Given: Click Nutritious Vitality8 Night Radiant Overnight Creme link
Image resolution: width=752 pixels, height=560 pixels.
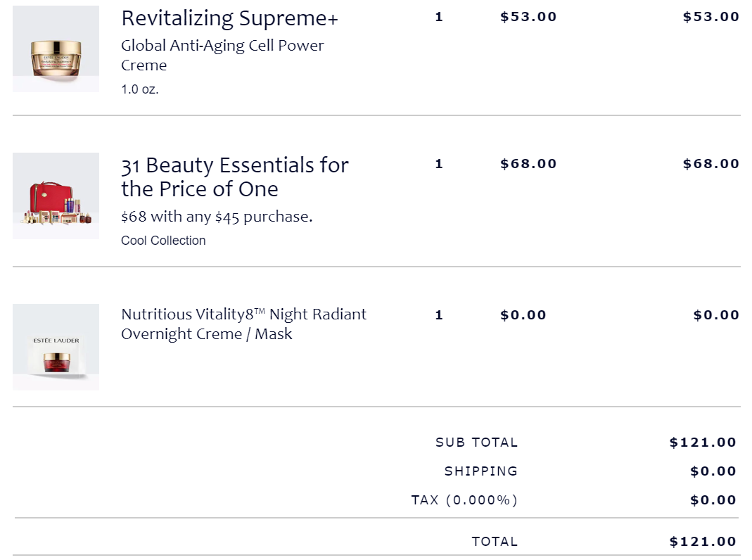Looking at the screenshot, I should point(243,324).
